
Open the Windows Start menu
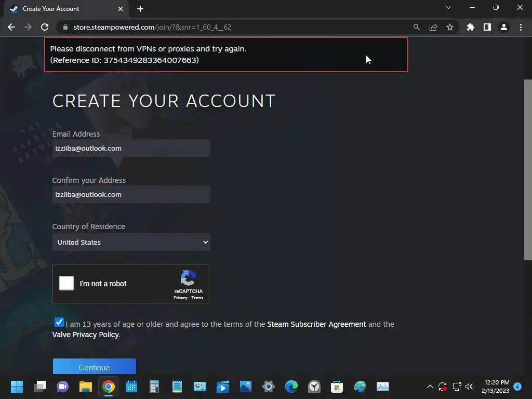pyautogui.click(x=17, y=387)
